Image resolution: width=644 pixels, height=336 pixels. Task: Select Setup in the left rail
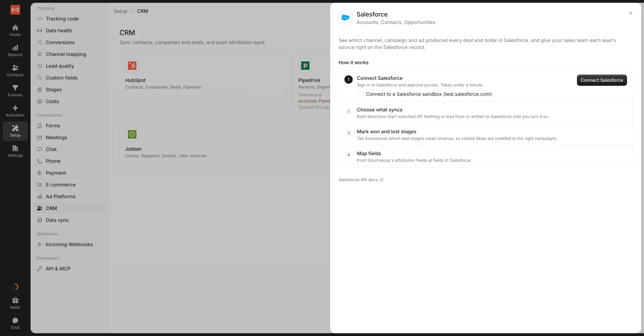click(15, 131)
